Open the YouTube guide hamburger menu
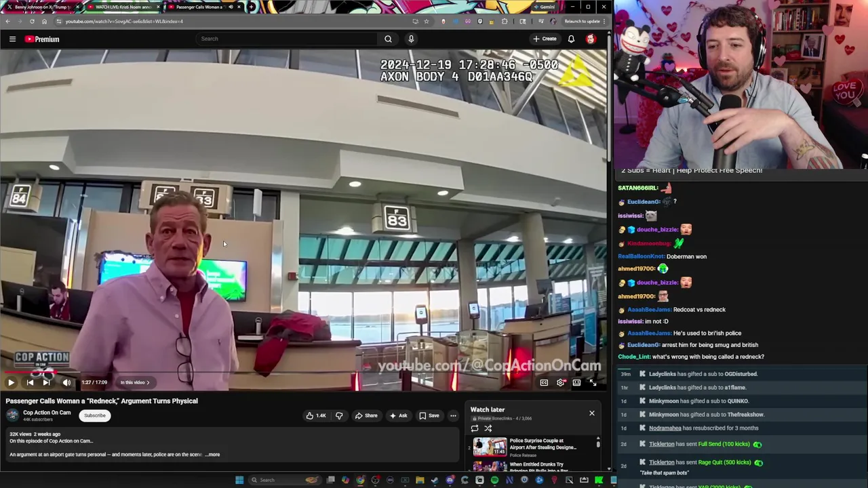Image resolution: width=868 pixels, height=488 pixels. 12,39
